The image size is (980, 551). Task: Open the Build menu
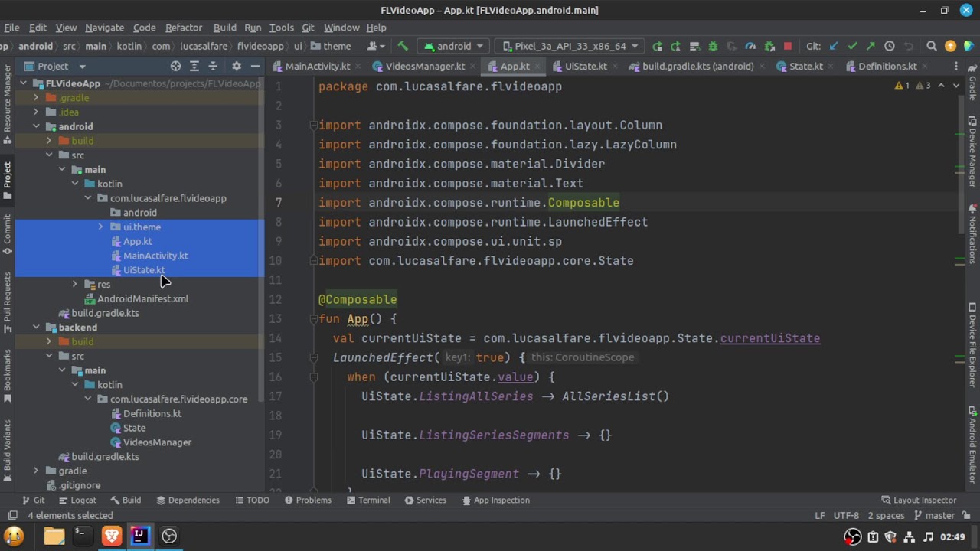[224, 28]
